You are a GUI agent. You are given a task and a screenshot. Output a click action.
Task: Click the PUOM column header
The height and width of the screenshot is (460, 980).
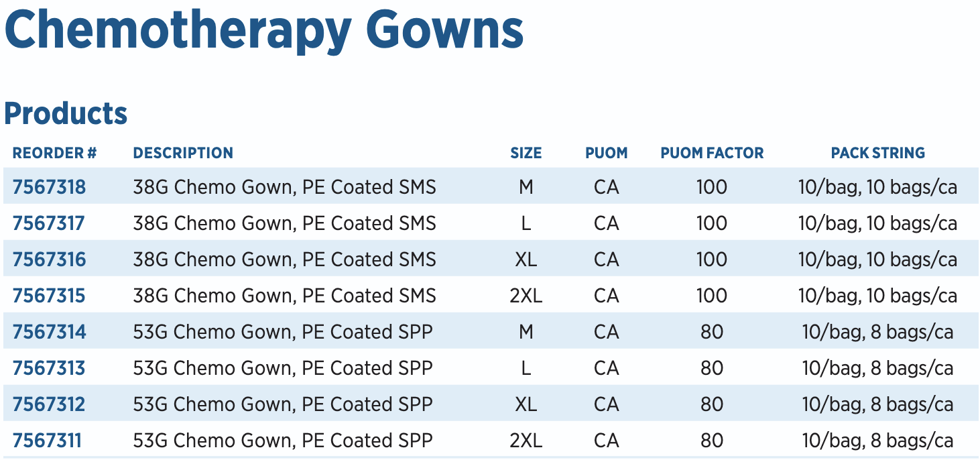(606, 153)
